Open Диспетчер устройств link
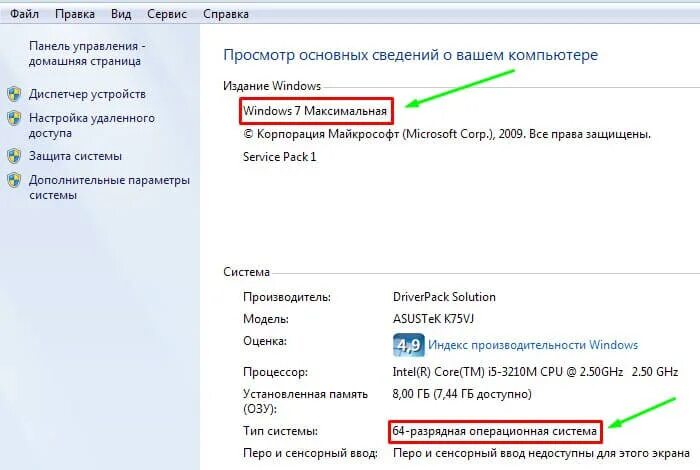This screenshot has width=700, height=470. point(87,94)
